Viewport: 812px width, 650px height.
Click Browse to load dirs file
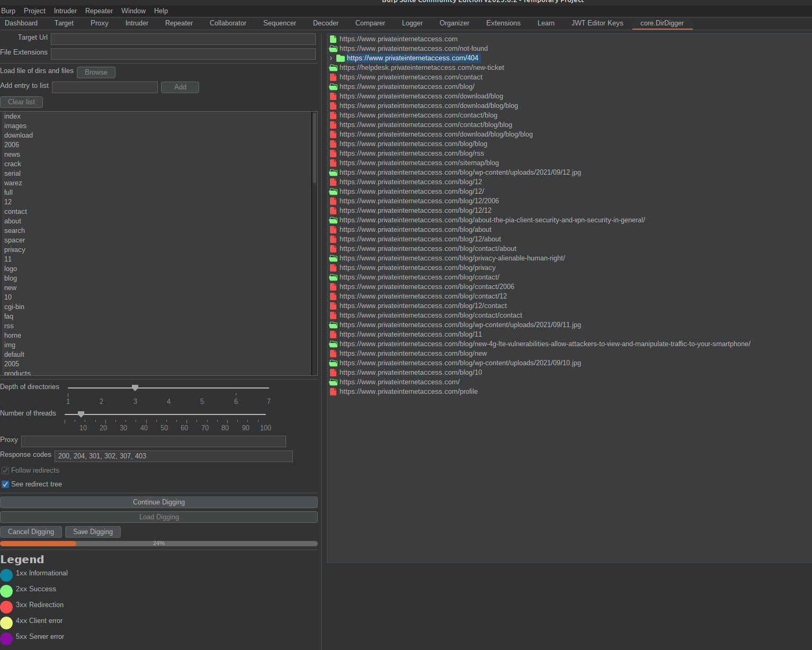tap(96, 73)
